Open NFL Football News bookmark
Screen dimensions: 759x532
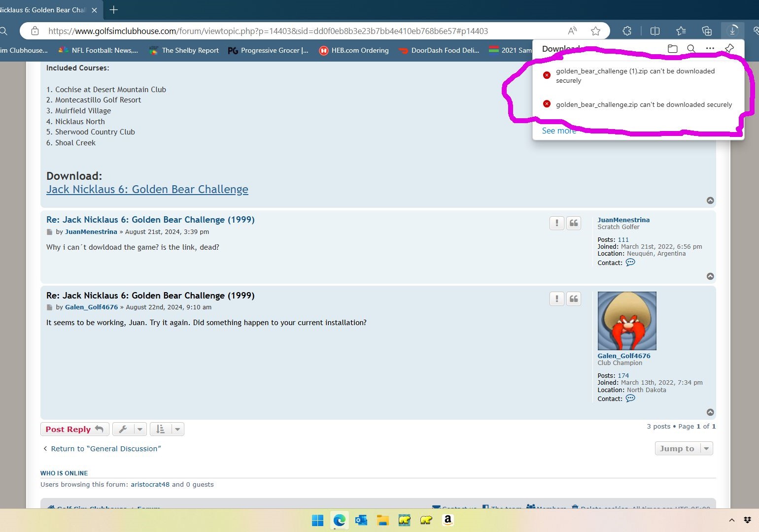(x=98, y=50)
